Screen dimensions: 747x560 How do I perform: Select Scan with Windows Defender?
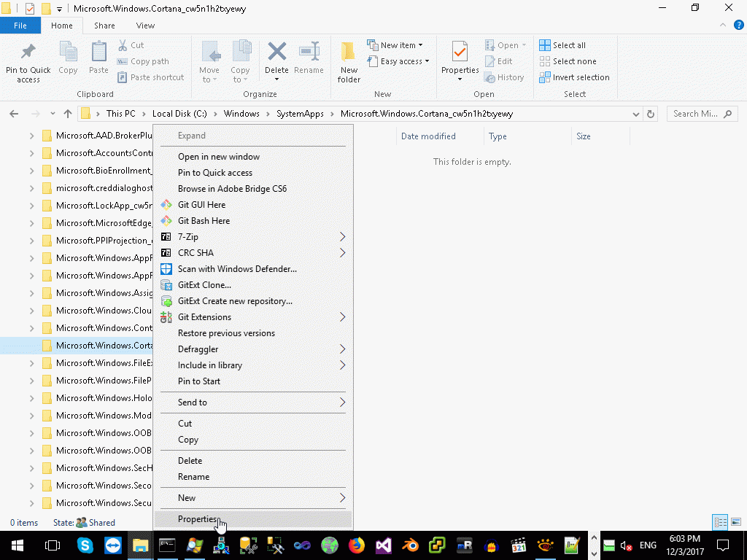(253, 268)
